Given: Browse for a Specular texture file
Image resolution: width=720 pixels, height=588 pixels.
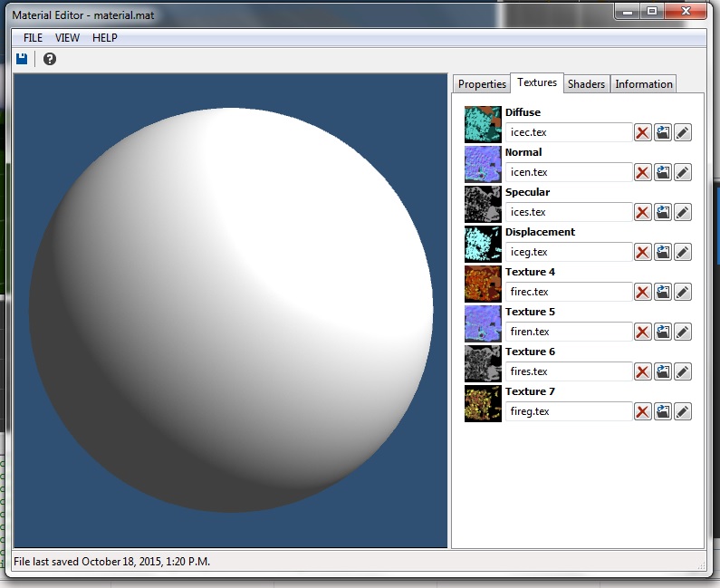Looking at the screenshot, I should pos(663,212).
